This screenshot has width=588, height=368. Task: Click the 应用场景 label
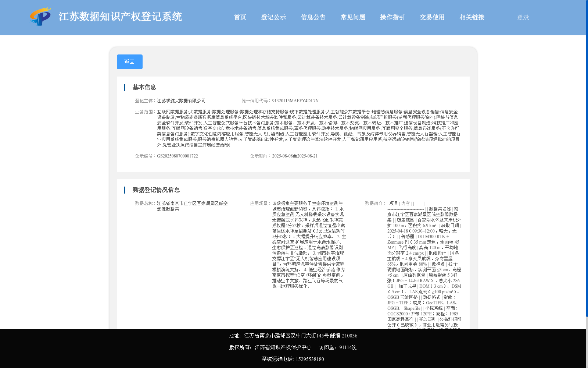(261, 204)
